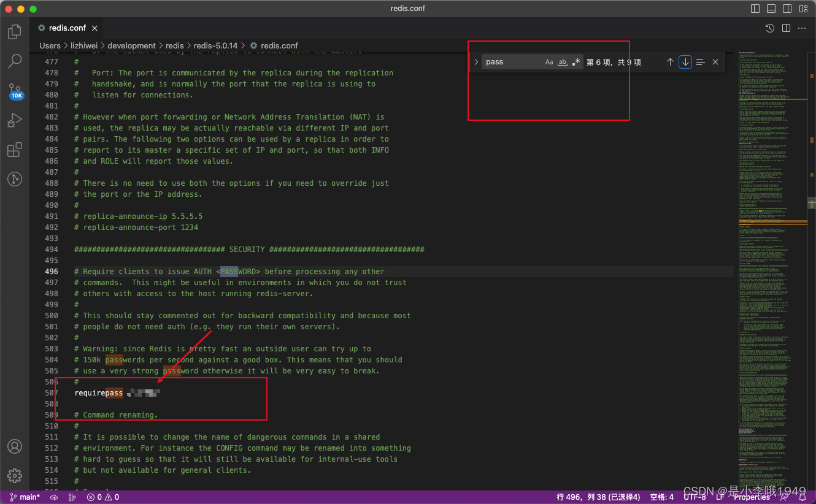The width and height of the screenshot is (816, 504).
Task: Toggle Match Whole Word in find widget
Action: (562, 62)
